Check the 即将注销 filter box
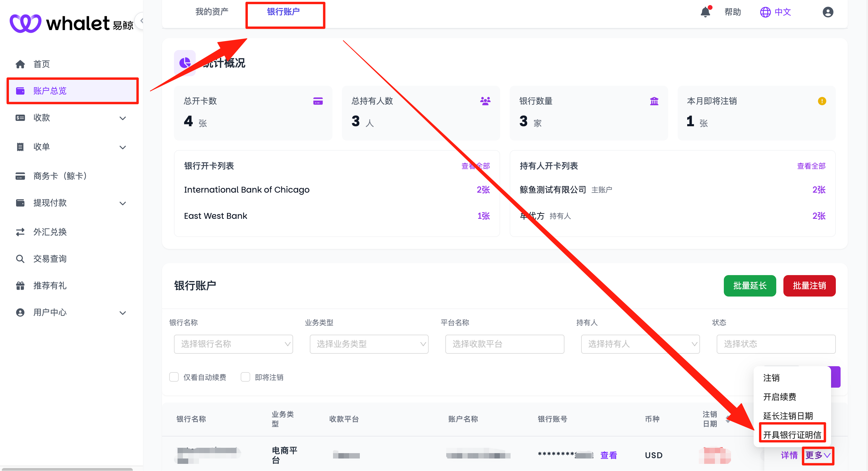 click(245, 377)
